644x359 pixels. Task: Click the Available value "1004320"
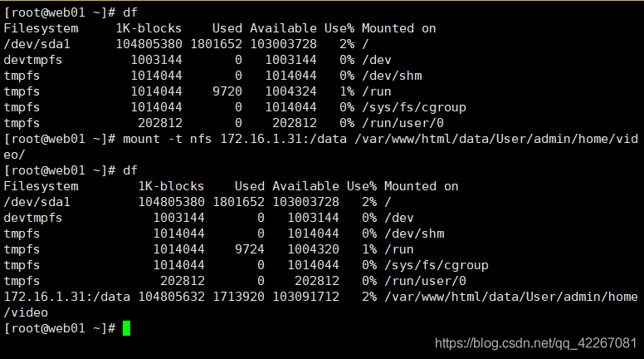pos(314,249)
